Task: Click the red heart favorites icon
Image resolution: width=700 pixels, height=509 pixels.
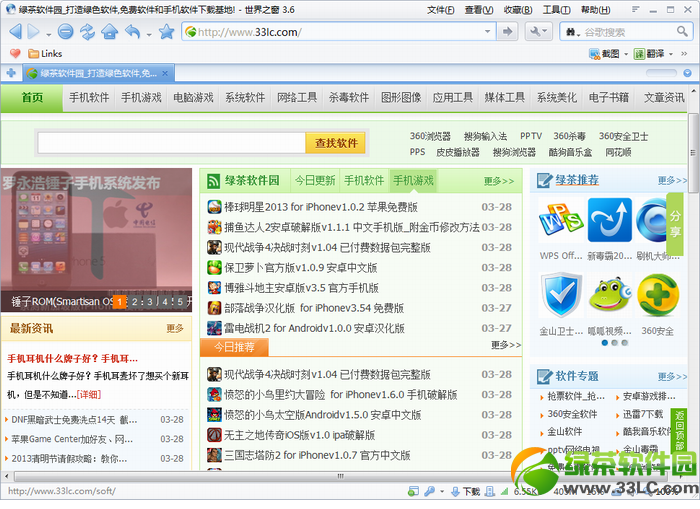Action: [15, 54]
